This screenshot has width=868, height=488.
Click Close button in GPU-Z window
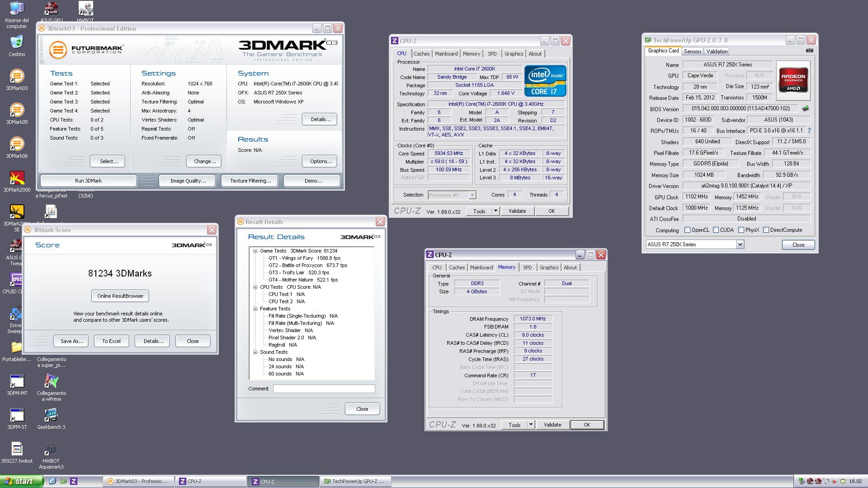pos(798,245)
